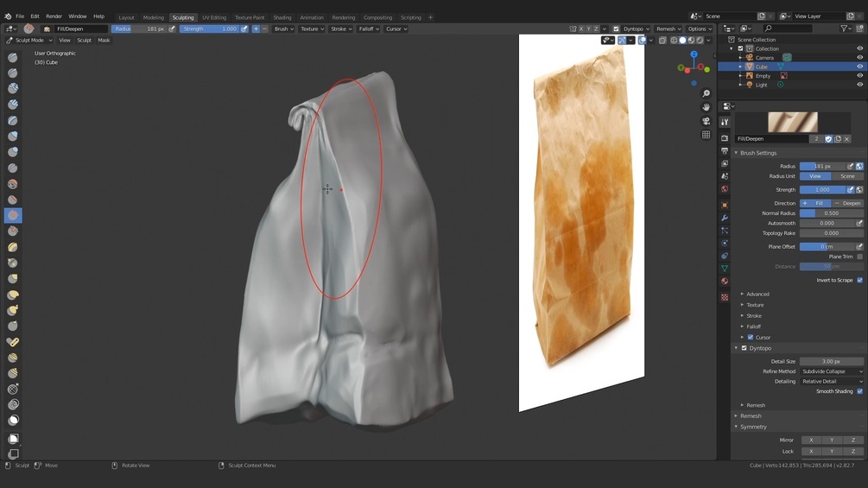
Task: Open Brush dropdown in header
Action: (284, 29)
